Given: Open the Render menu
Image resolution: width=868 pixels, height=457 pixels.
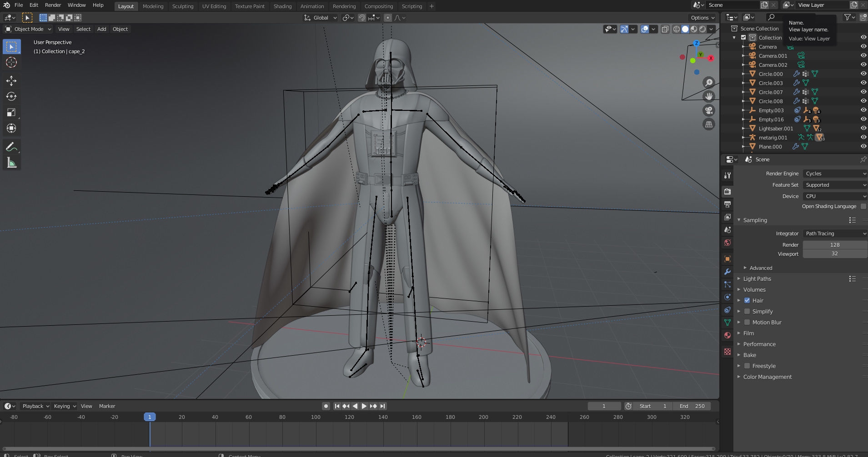Looking at the screenshot, I should click(53, 5).
